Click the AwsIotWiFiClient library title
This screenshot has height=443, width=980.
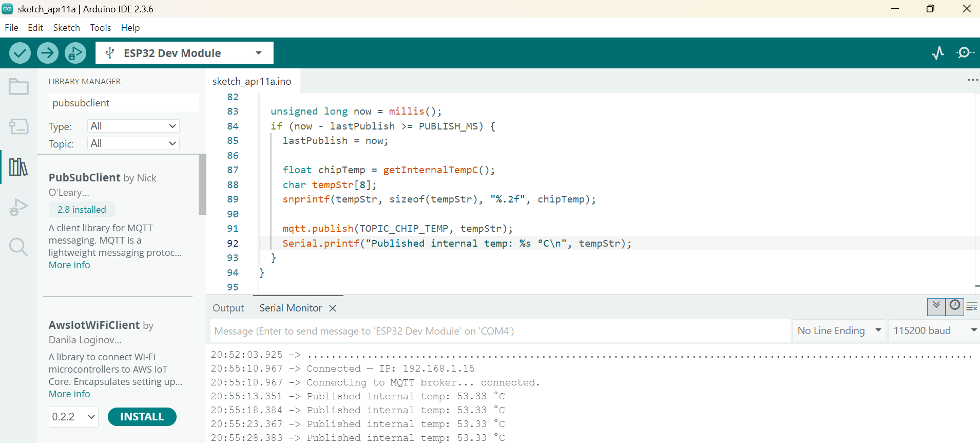[x=94, y=325]
